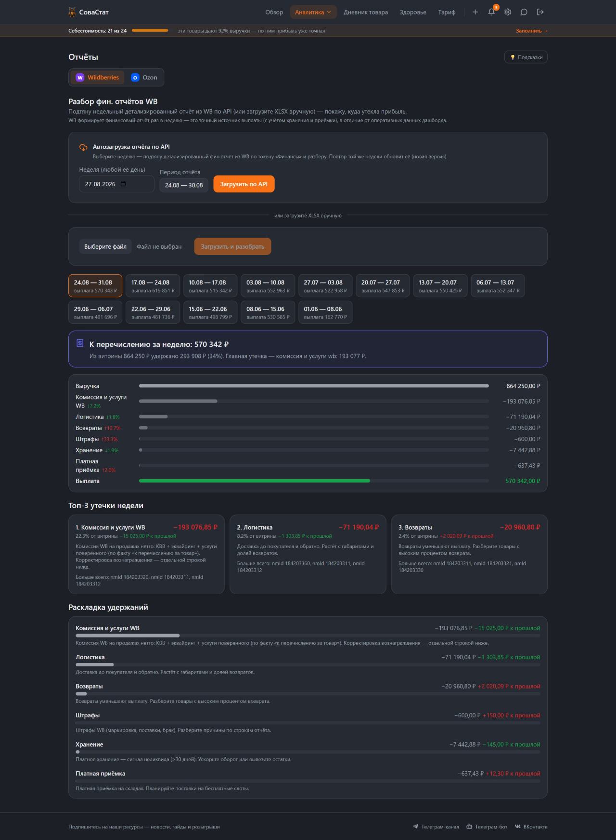Click the logout icon in the header
Viewport: 616px width, 840px height.
[540, 12]
